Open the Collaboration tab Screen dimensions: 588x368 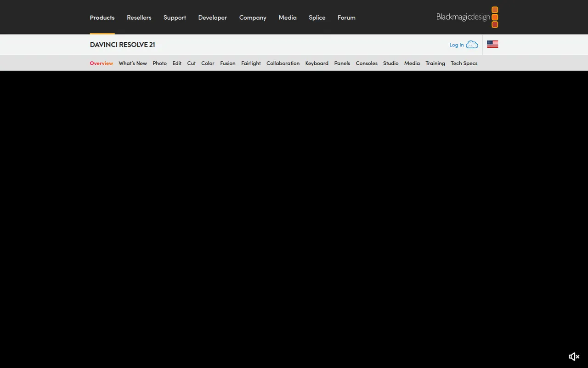click(x=283, y=63)
